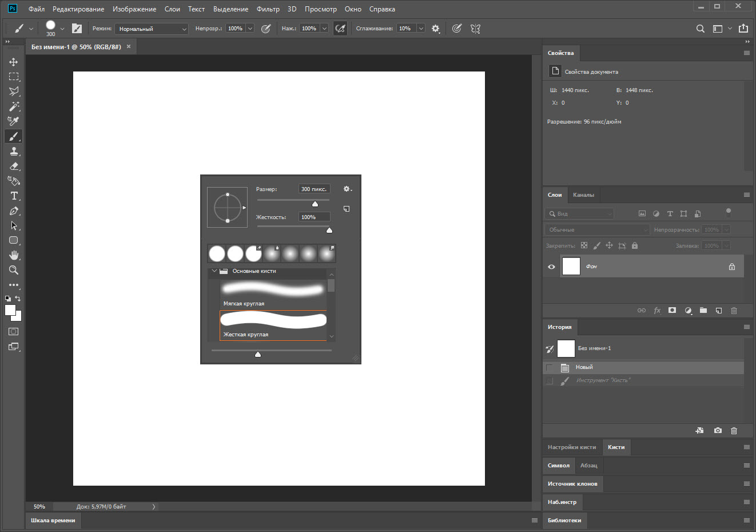Open the smoothing Сглаживание dropdown arrow

pos(421,28)
